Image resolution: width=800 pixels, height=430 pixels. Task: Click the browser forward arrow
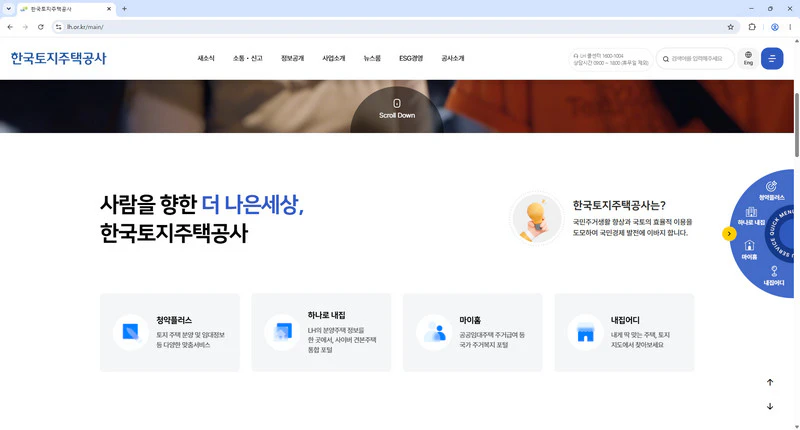(25, 27)
